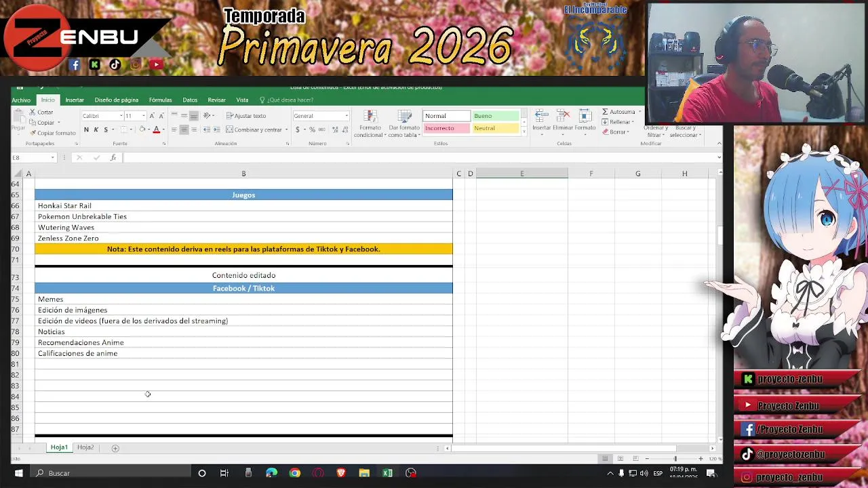Image resolution: width=868 pixels, height=488 pixels.
Task: Apply the Neutral cell style
Action: pyautogui.click(x=495, y=128)
